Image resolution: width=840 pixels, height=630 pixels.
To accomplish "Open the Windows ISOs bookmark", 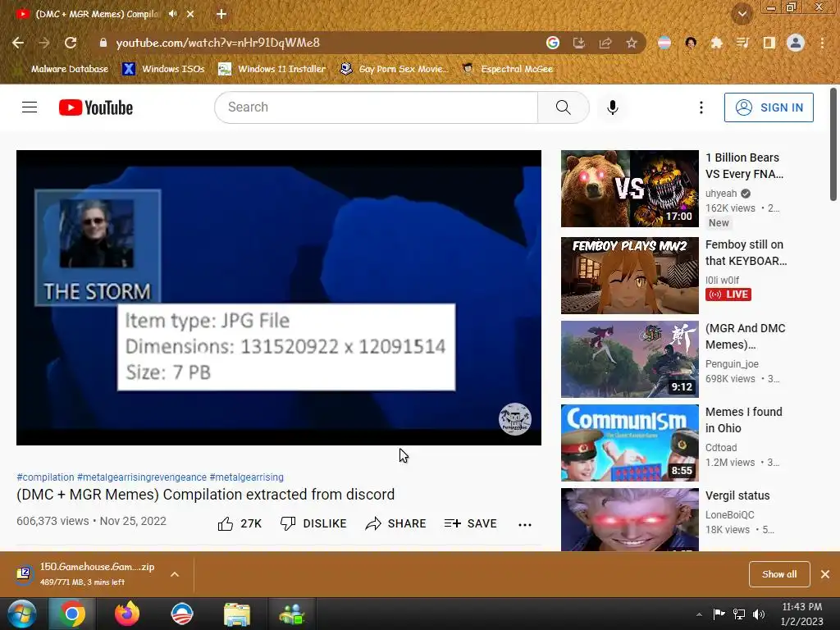I will tap(163, 69).
